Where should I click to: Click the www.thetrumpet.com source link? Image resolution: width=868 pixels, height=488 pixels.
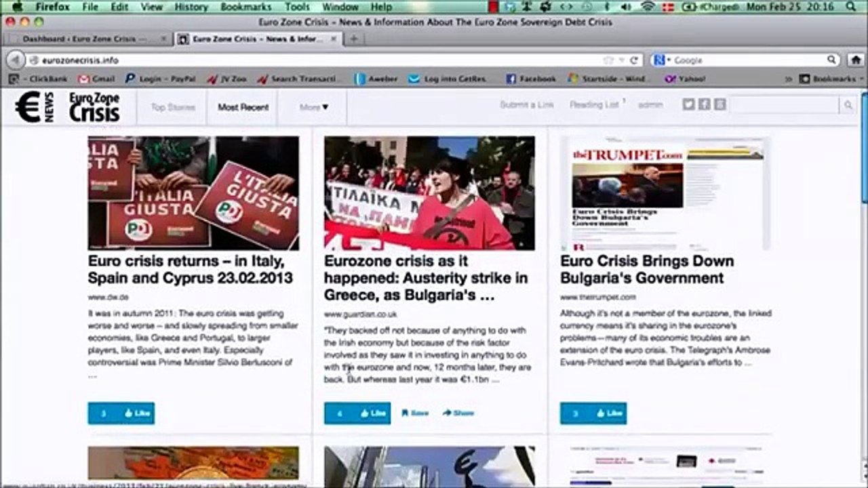(598, 298)
